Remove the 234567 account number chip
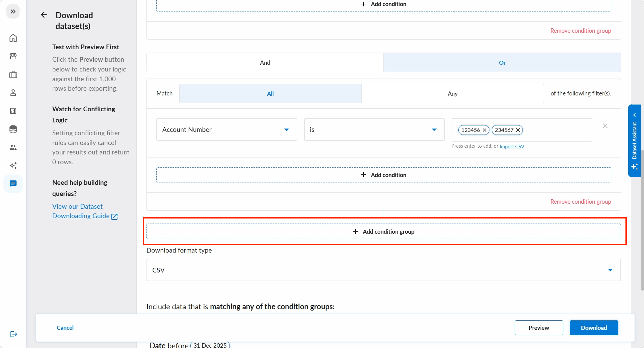Viewport: 644px width, 348px height. pyautogui.click(x=518, y=130)
